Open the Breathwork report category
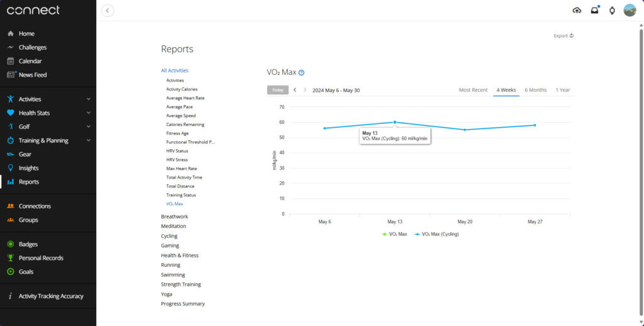644x326 pixels. click(175, 216)
